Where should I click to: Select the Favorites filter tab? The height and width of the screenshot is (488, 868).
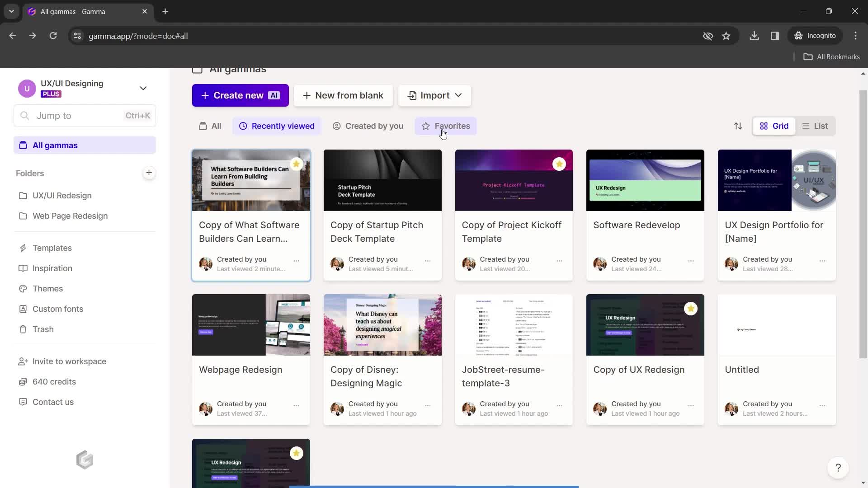click(x=446, y=126)
